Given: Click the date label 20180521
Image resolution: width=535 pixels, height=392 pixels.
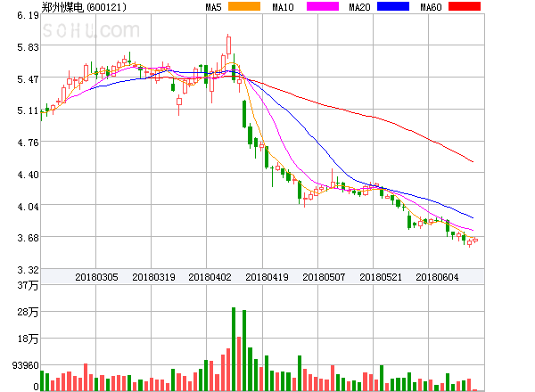Looking at the screenshot, I should coord(381,277).
